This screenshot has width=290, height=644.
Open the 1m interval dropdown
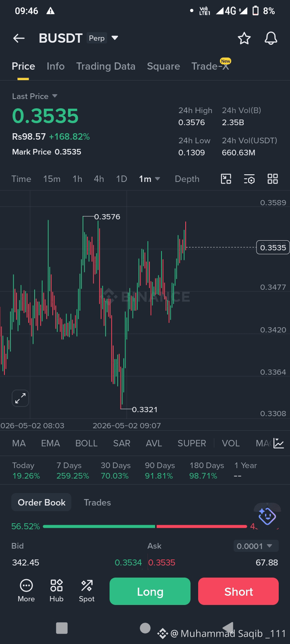coord(149,179)
